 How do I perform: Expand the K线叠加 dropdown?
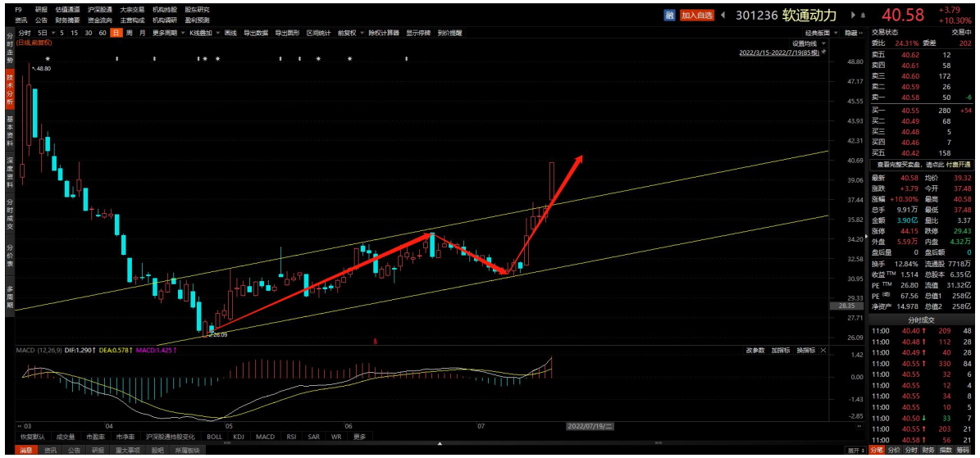click(x=217, y=33)
